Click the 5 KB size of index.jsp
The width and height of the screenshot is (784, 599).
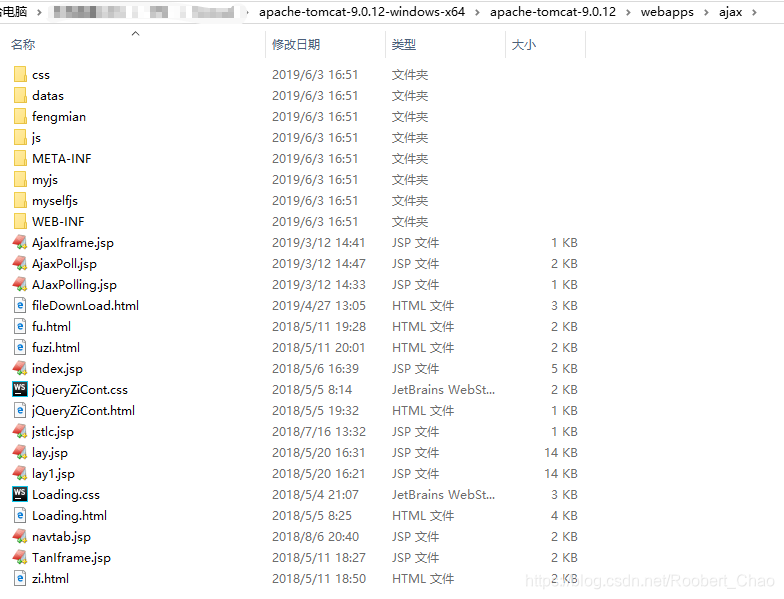pos(564,368)
